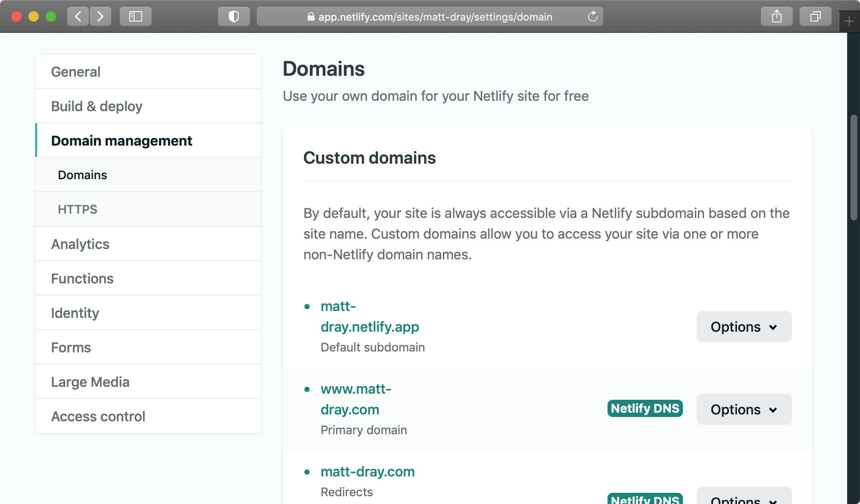Open the General settings section
This screenshot has width=860, height=504.
[x=148, y=72]
